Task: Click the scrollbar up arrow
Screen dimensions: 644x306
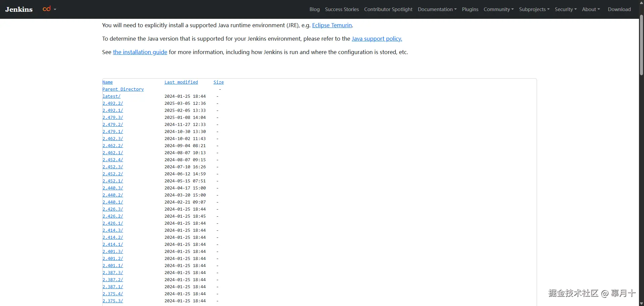Action: [641, 3]
